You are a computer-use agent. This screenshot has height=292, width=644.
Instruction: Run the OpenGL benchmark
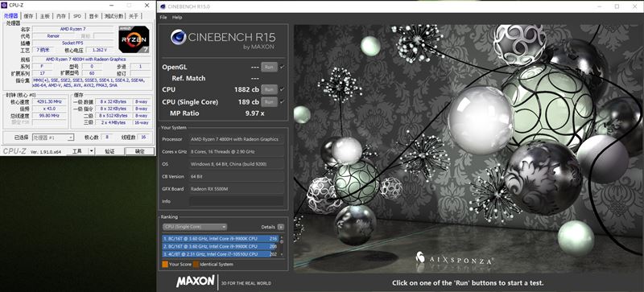pos(270,67)
